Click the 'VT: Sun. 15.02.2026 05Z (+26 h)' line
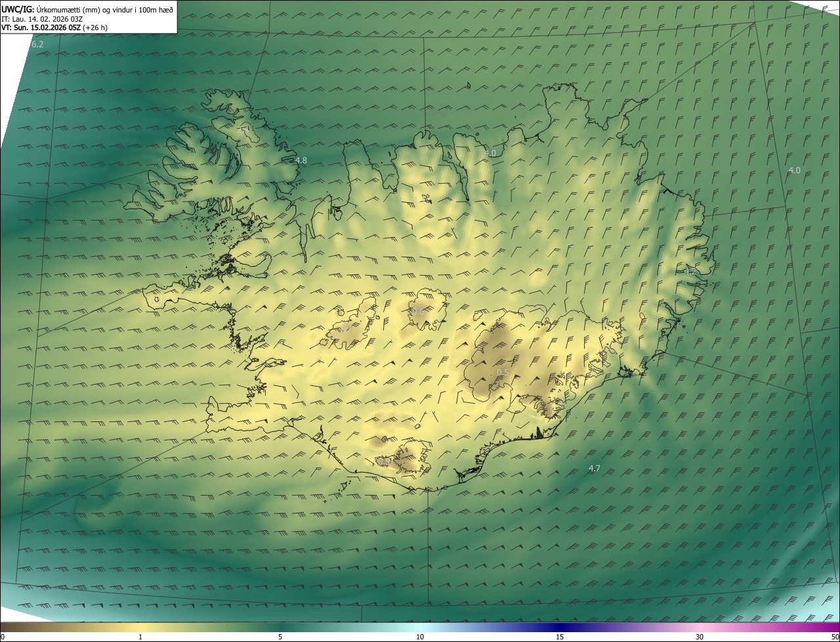 point(54,28)
